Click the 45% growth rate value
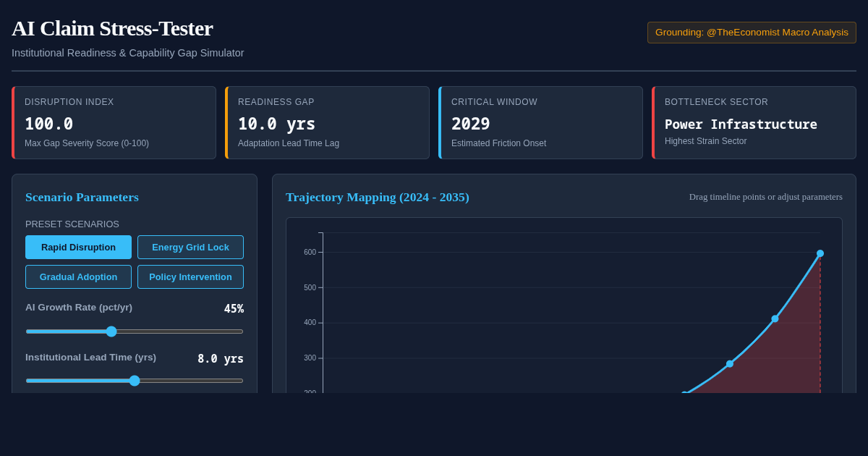 click(x=234, y=309)
